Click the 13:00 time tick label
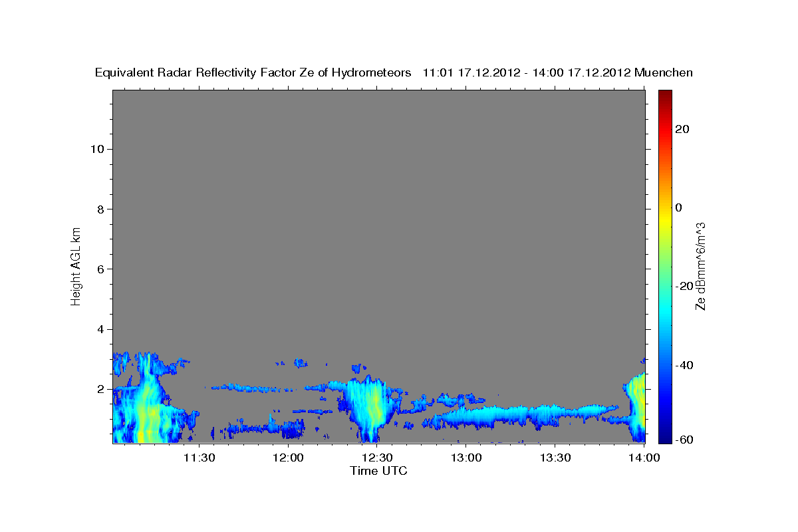Image resolution: width=798 pixels, height=532 pixels. (x=466, y=458)
